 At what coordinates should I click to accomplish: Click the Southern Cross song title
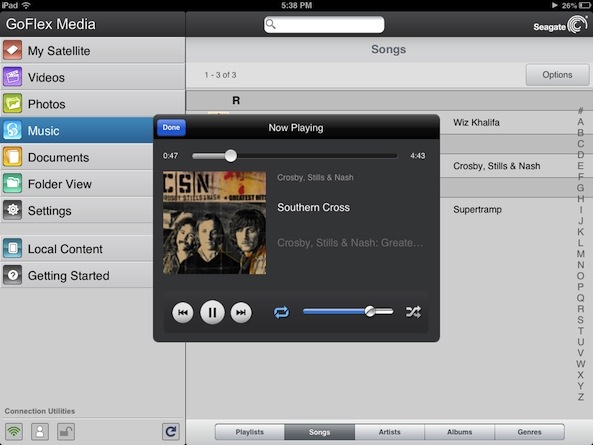314,207
